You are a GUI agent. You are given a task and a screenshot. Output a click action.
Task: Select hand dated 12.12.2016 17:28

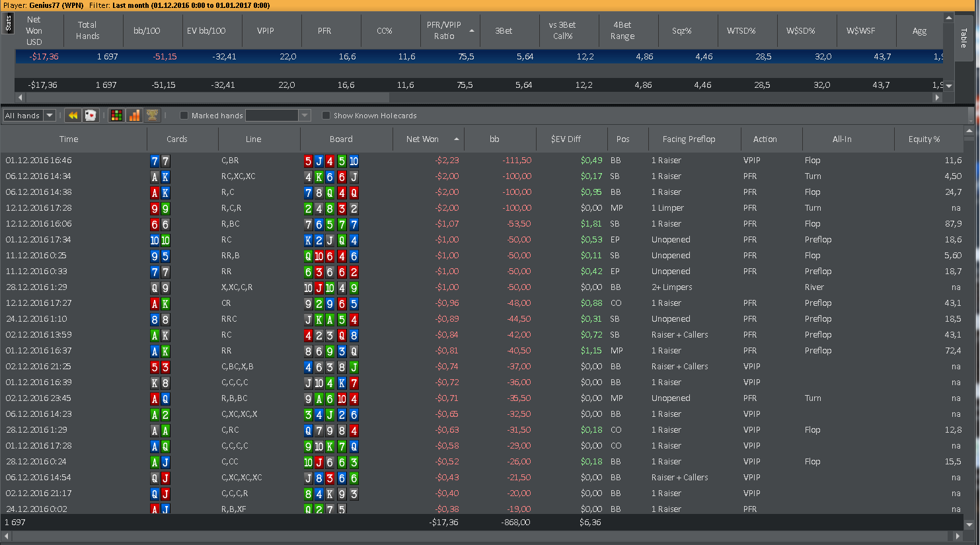482,208
